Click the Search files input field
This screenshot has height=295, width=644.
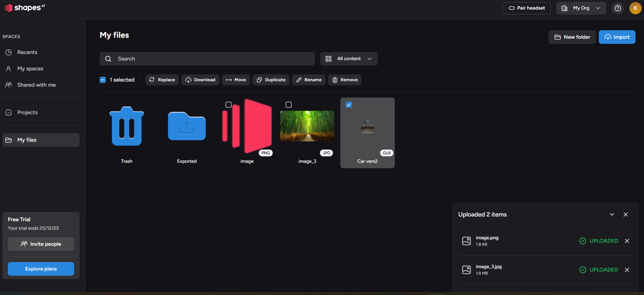coord(211,59)
